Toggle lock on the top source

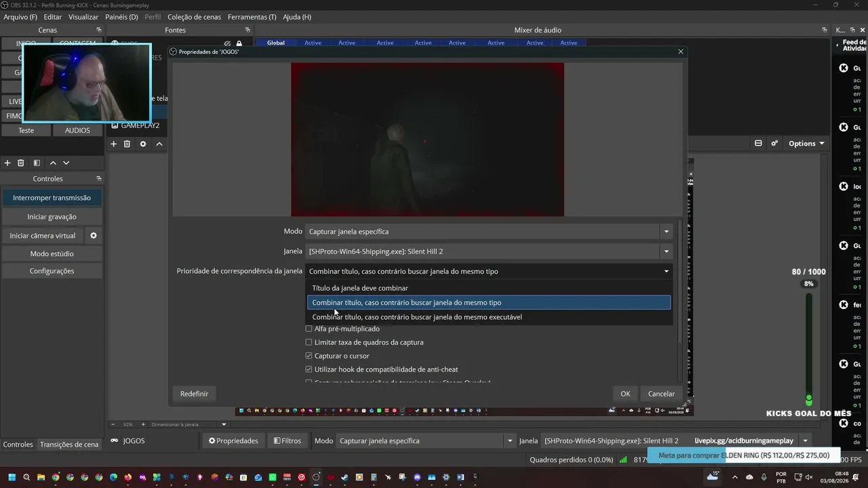pyautogui.click(x=239, y=44)
